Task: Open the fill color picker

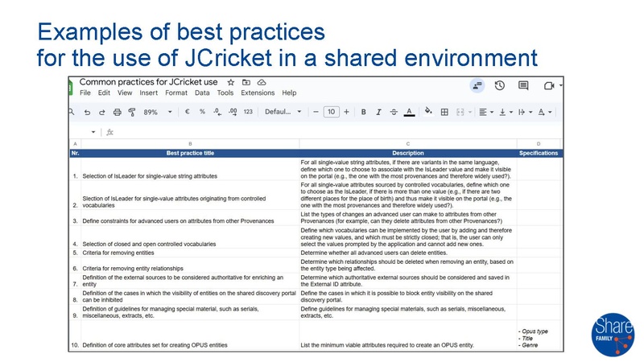Action: (428, 111)
